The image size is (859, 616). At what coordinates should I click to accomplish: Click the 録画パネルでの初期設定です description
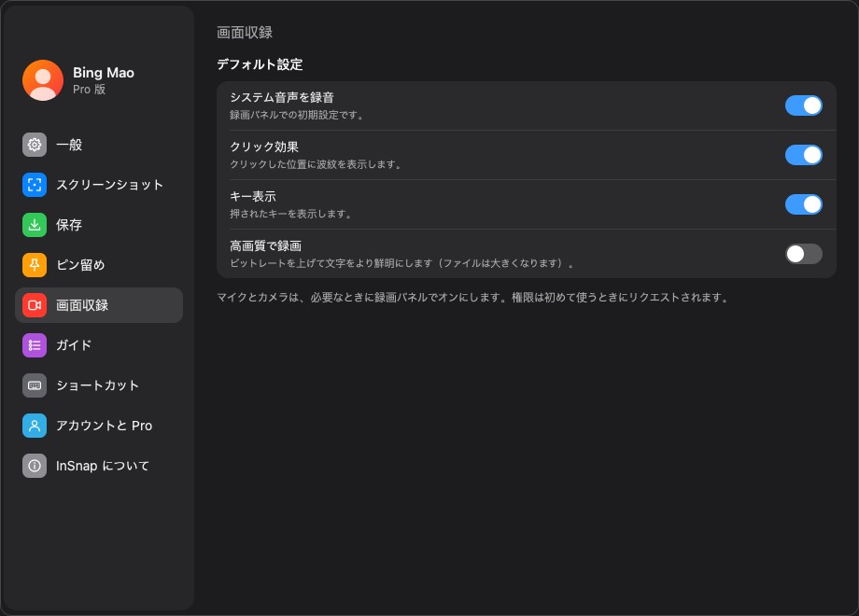(x=296, y=115)
